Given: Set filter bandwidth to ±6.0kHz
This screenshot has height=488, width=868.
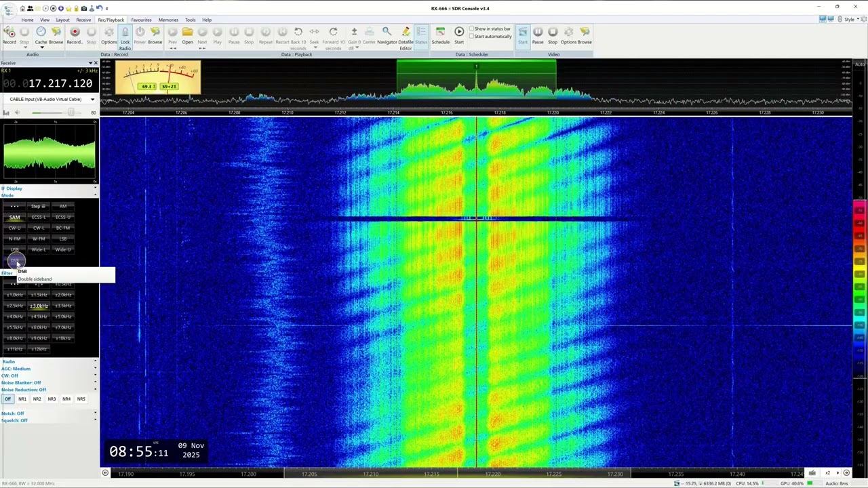Looking at the screenshot, I should click(39, 327).
